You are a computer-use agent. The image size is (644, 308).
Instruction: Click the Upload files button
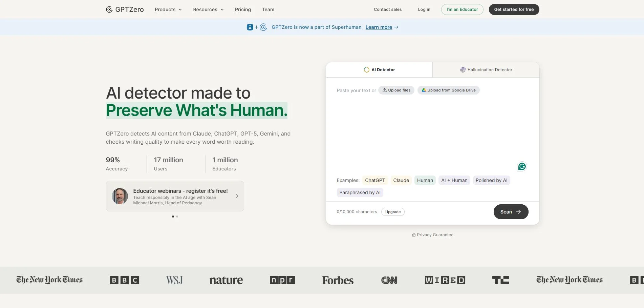pos(396,90)
